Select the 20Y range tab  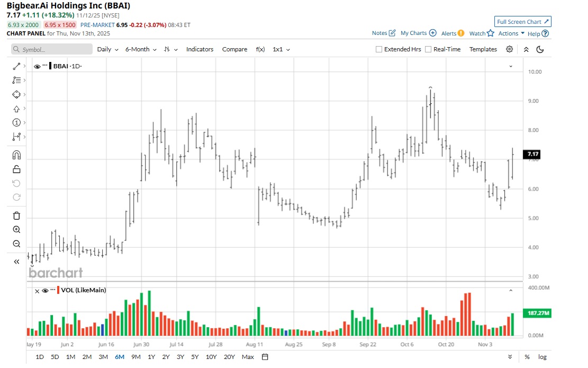pyautogui.click(x=229, y=357)
